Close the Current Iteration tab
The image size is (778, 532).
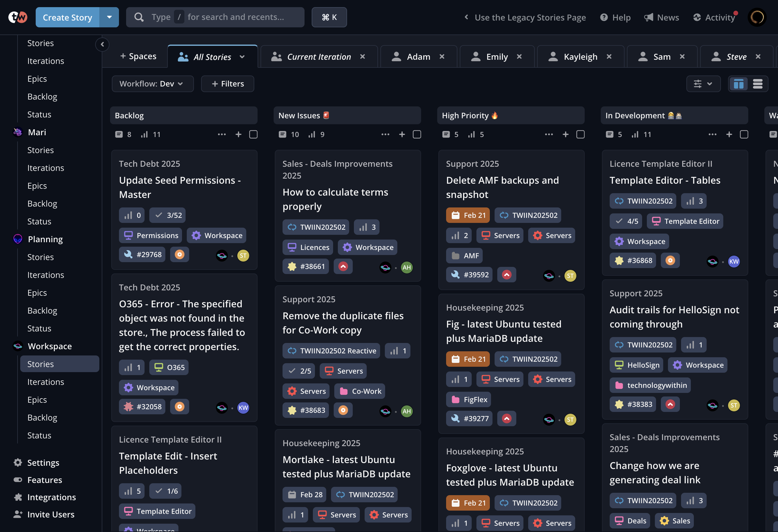tap(362, 56)
